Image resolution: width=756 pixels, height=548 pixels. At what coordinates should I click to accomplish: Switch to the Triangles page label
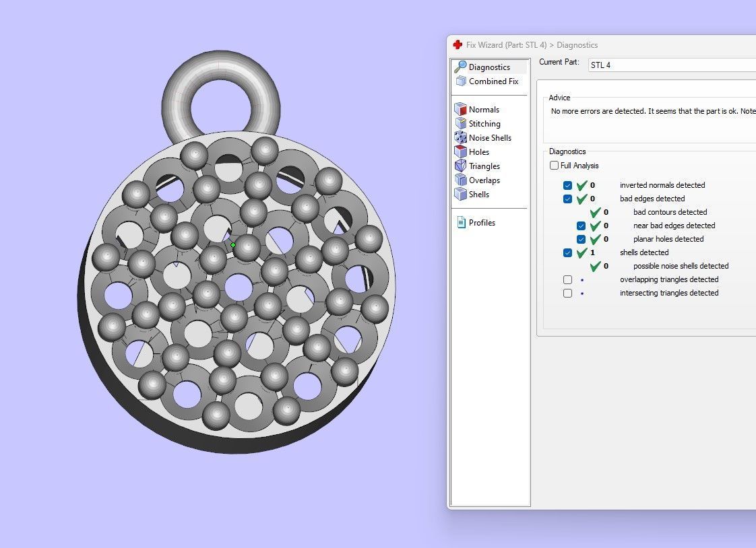pyautogui.click(x=484, y=166)
